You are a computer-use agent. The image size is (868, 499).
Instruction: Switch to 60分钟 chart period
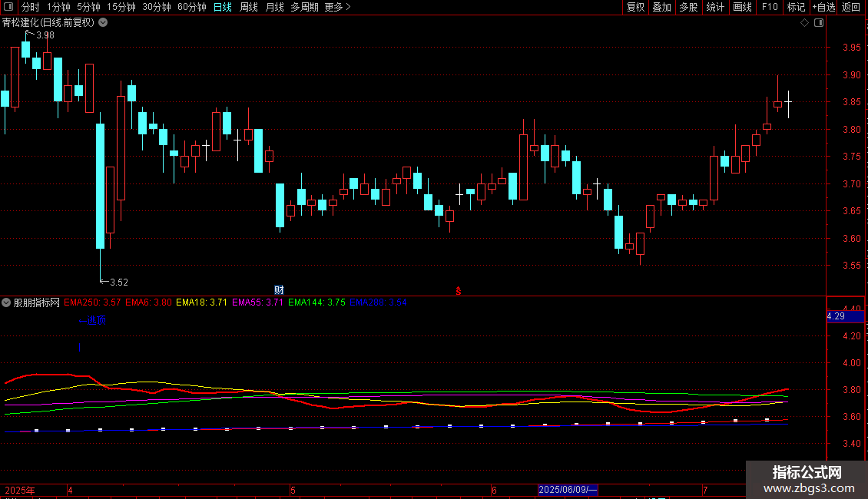click(x=191, y=7)
